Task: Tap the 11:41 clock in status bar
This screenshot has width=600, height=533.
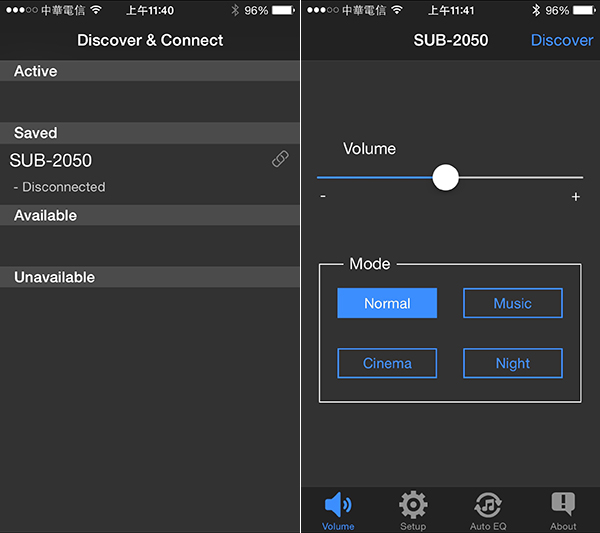Action: point(451,10)
